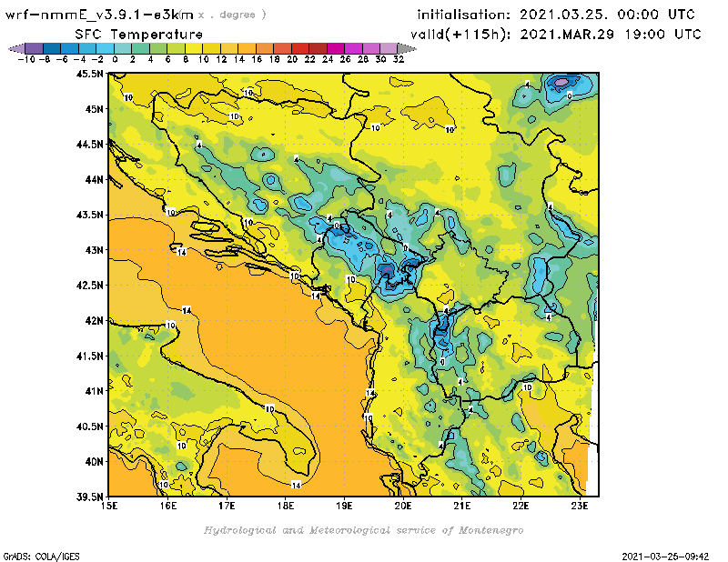
Task: Click the gray right arrow end of legend
Action: point(407,48)
